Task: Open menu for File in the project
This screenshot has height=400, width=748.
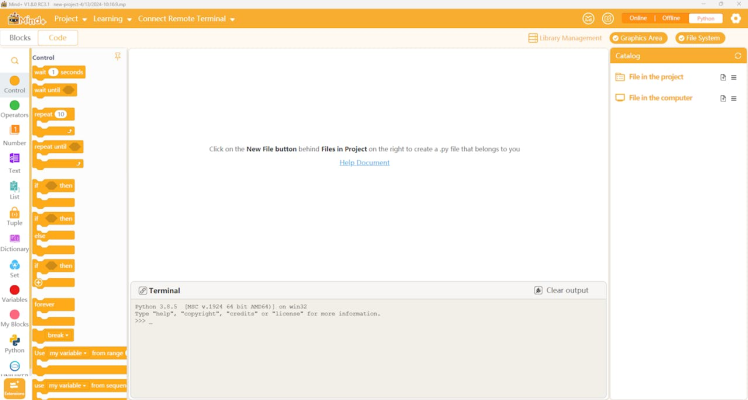Action: pos(734,77)
